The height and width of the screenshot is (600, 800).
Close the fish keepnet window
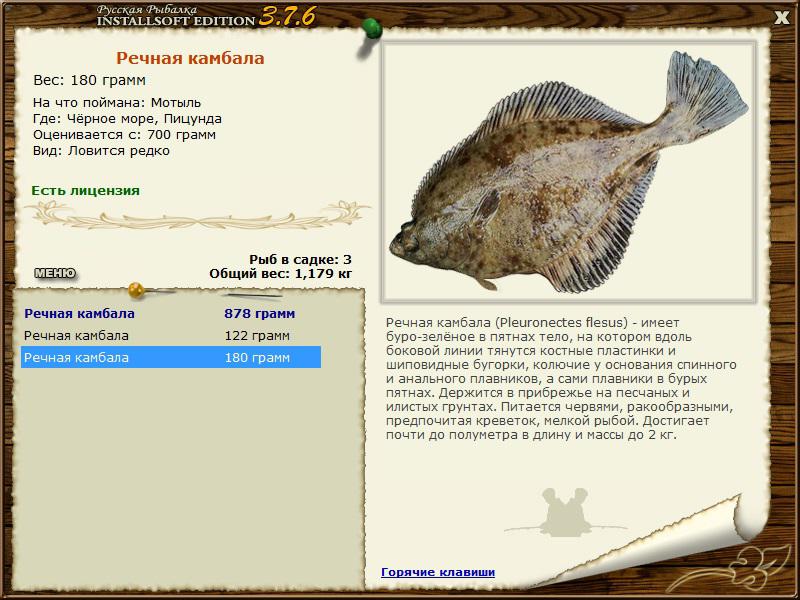[782, 16]
